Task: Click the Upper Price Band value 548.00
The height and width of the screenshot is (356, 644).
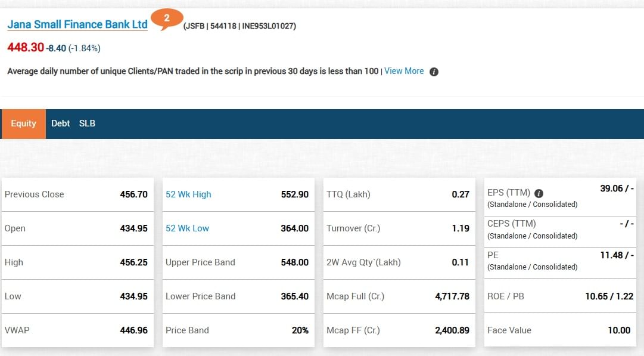Action: pyautogui.click(x=294, y=262)
